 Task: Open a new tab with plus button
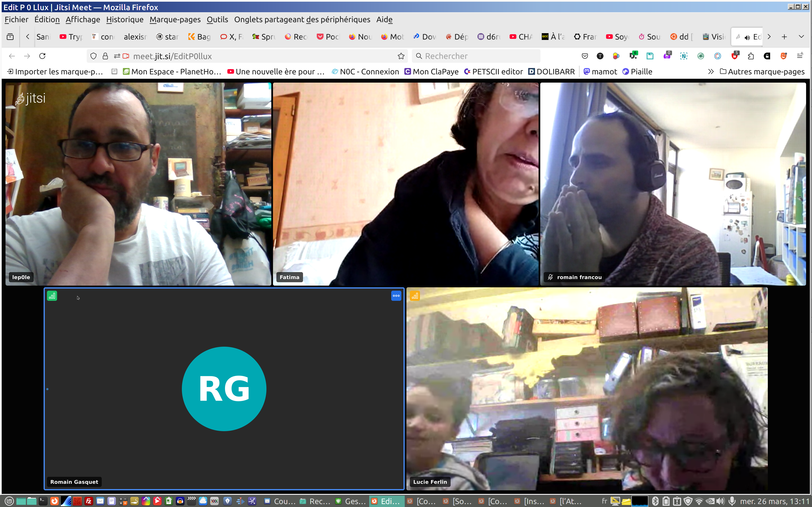click(784, 37)
